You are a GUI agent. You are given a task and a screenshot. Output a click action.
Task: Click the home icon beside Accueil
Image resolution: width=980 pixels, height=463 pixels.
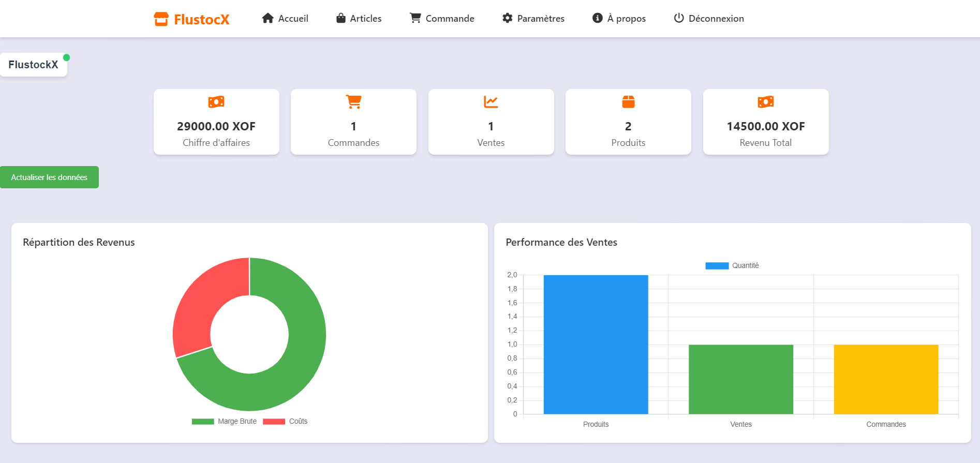pyautogui.click(x=268, y=19)
